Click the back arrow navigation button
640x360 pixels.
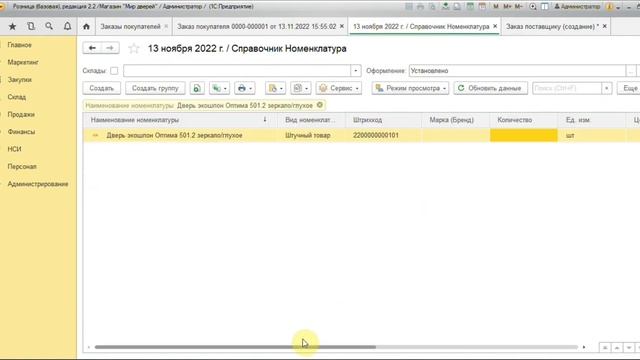[x=92, y=48]
